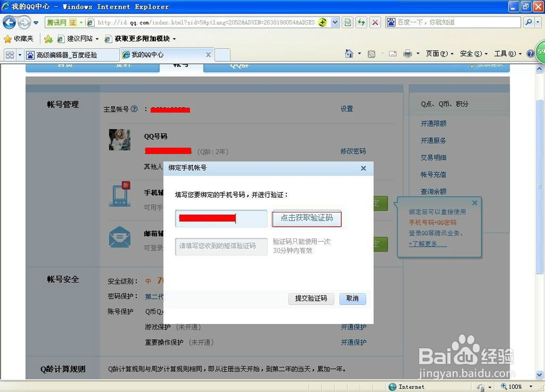
Task: Click the 点击获取验证码 button
Action: coord(306,218)
